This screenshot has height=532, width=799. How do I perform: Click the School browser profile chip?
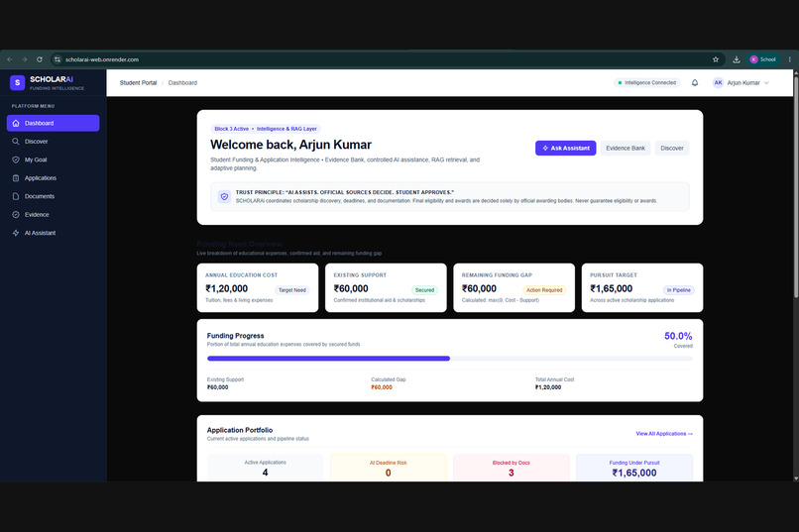click(x=763, y=59)
